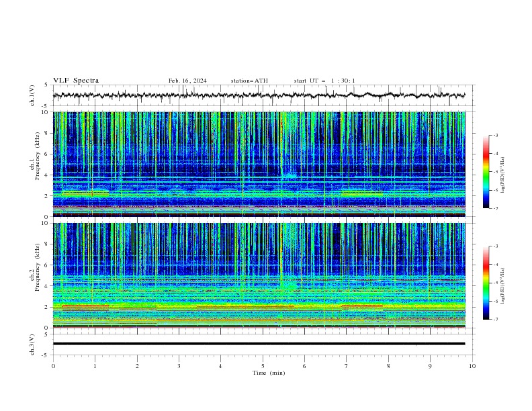Click the ch.1 frequency axis "4" tick label
The image size is (532, 411).
[48, 175]
